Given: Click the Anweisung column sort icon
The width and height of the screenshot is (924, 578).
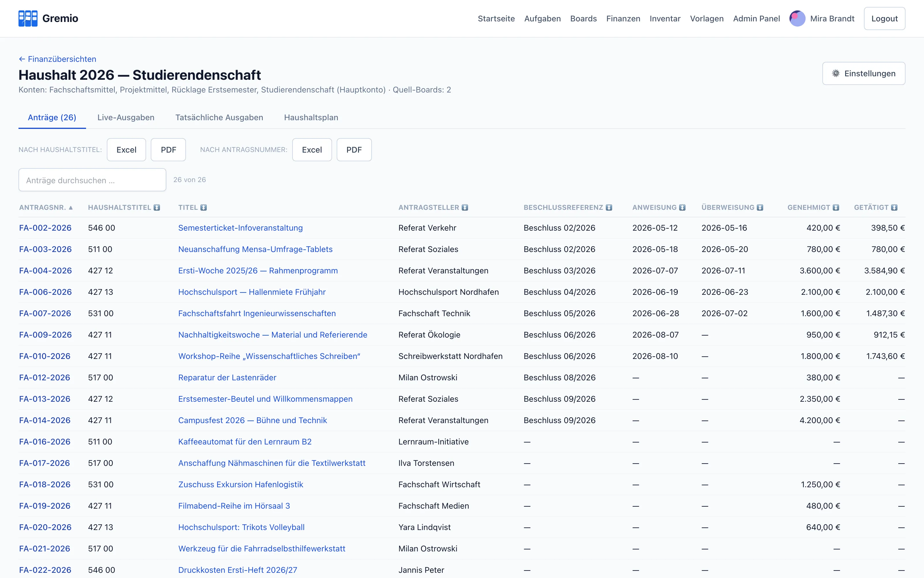Looking at the screenshot, I should [682, 208].
